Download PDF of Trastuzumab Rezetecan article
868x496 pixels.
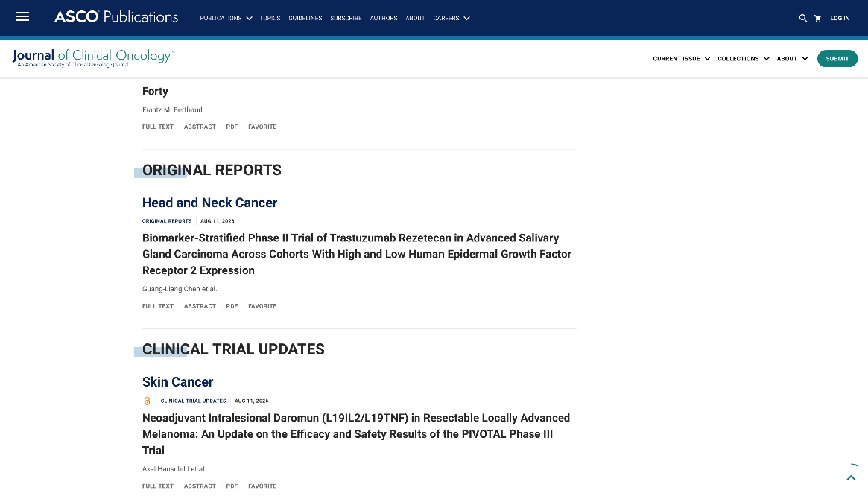pyautogui.click(x=232, y=306)
